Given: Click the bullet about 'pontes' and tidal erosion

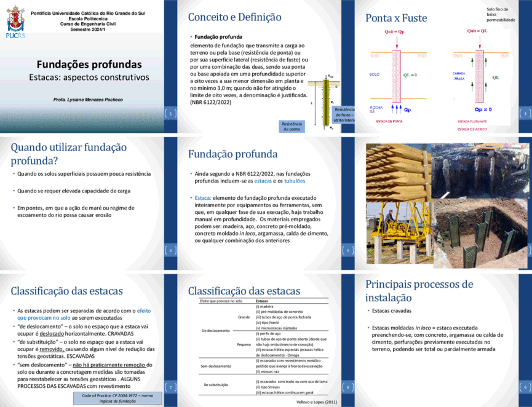Looking at the screenshot, I should 76,211.
